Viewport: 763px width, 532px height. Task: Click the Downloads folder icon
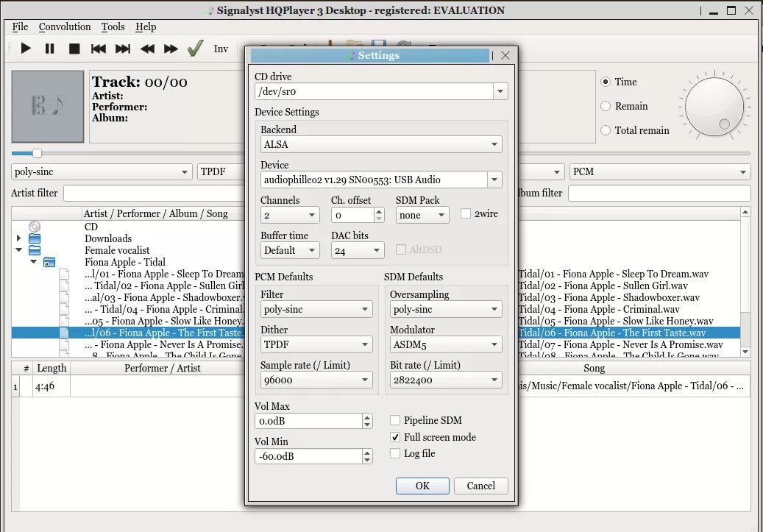click(x=35, y=238)
